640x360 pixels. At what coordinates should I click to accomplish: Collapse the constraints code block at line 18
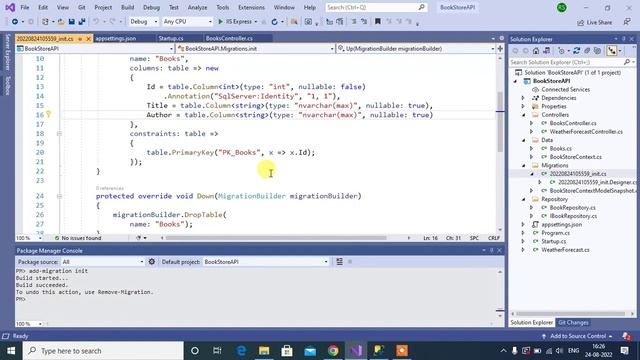(59, 133)
